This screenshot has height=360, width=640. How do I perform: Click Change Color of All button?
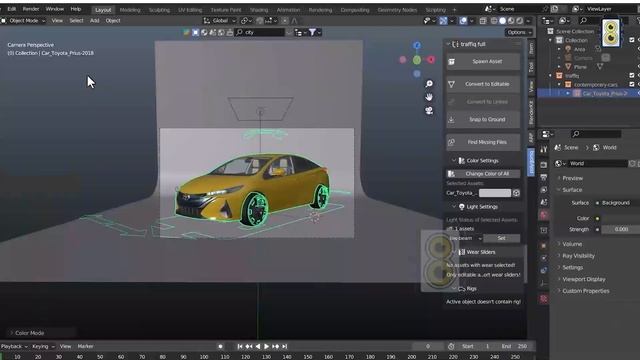click(x=483, y=173)
